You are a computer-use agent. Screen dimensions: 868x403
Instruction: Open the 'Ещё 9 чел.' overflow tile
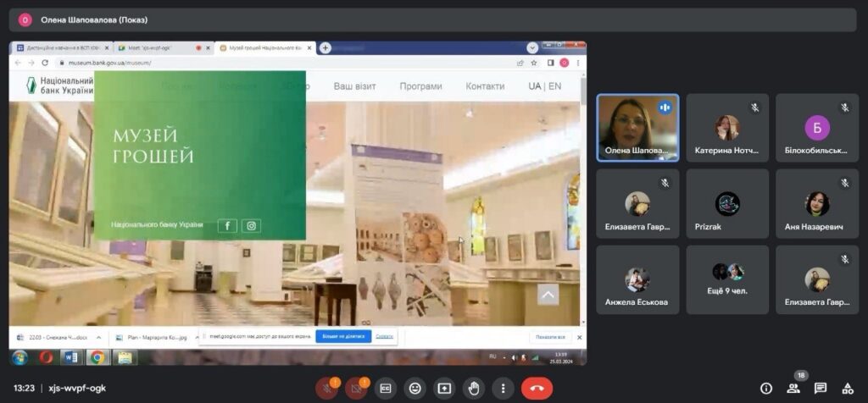click(727, 279)
